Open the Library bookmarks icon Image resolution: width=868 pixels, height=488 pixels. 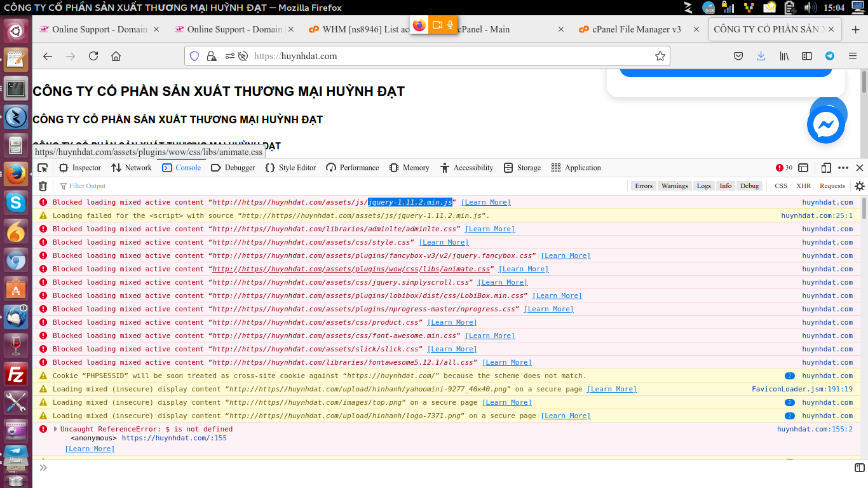784,56
